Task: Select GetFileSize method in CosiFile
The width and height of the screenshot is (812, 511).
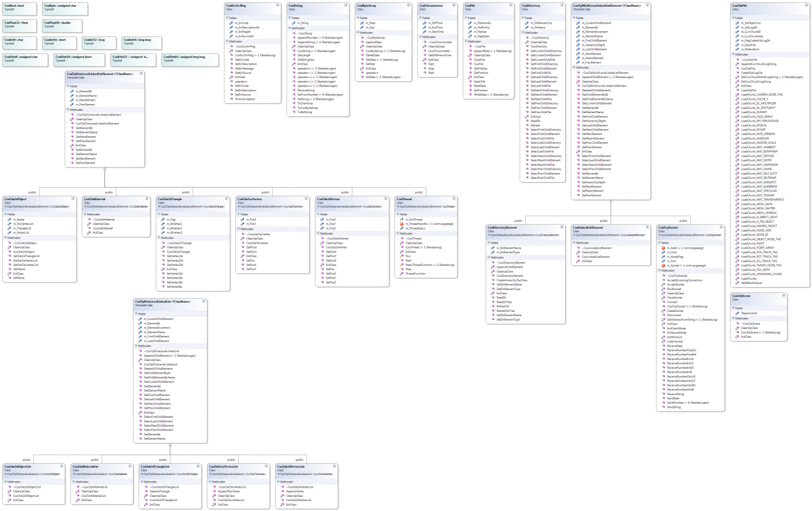Action: pyautogui.click(x=480, y=69)
